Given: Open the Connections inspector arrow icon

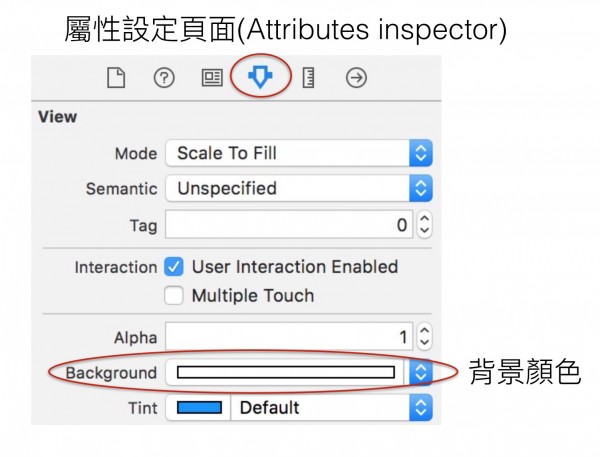Looking at the screenshot, I should tap(356, 78).
